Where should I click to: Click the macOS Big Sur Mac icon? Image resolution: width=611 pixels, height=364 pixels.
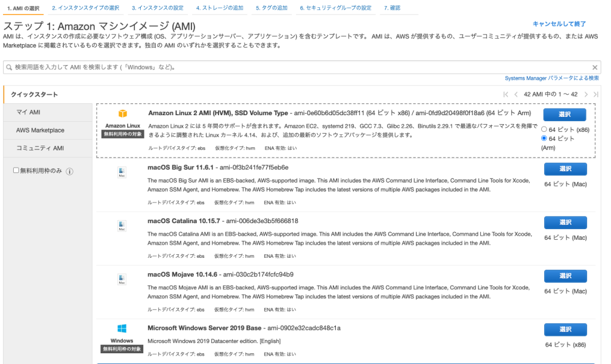click(x=122, y=172)
